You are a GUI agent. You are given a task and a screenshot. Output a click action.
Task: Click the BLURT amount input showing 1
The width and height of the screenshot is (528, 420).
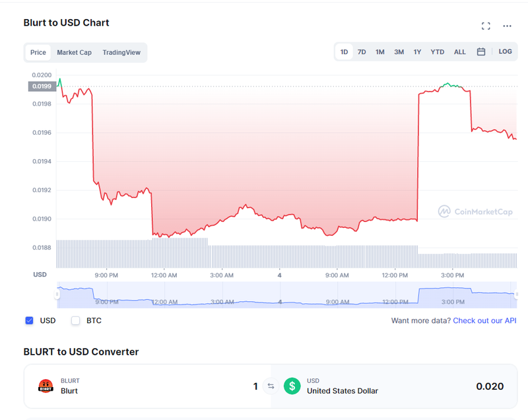[255, 386]
